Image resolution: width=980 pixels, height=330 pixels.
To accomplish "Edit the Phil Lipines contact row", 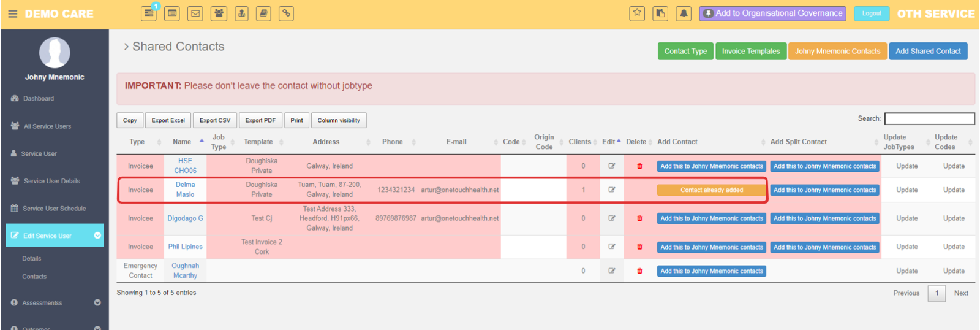I will (x=611, y=247).
